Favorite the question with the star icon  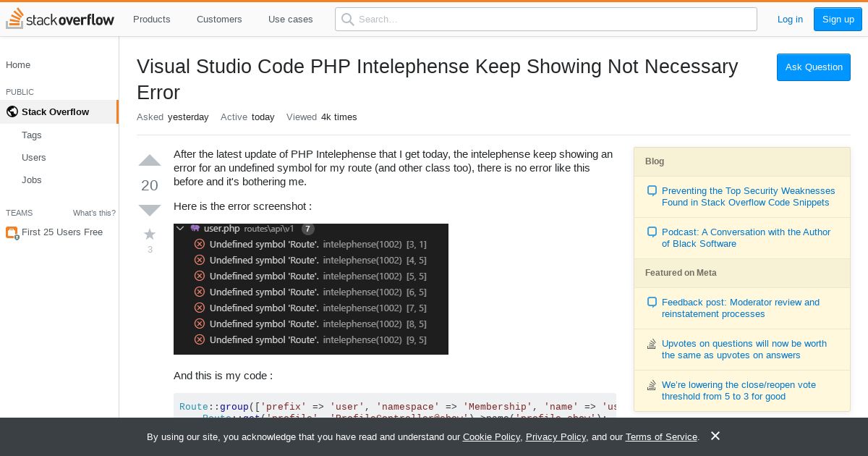click(x=150, y=234)
